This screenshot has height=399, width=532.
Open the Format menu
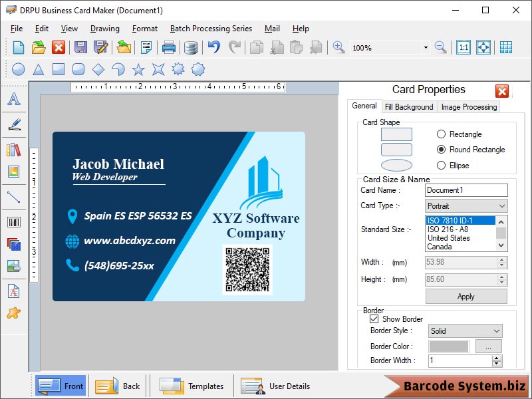tap(145, 29)
